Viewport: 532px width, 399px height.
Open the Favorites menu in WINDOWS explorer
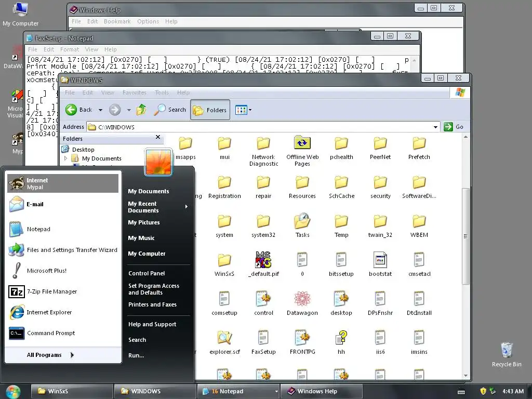[x=135, y=92]
